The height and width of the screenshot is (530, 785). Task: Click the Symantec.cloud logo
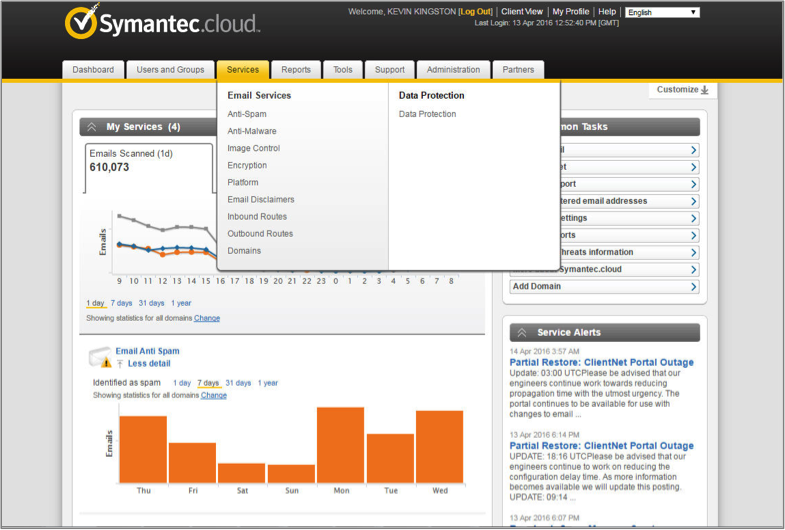[x=162, y=23]
